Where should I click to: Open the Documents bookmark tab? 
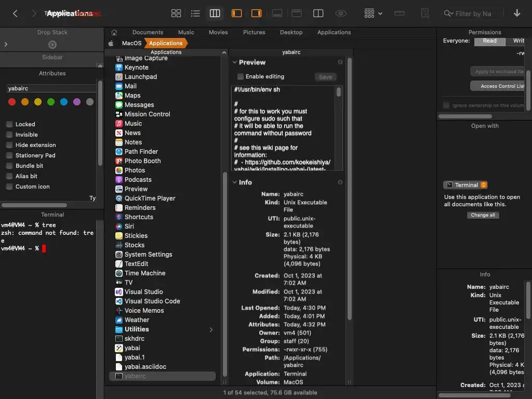pos(148,33)
